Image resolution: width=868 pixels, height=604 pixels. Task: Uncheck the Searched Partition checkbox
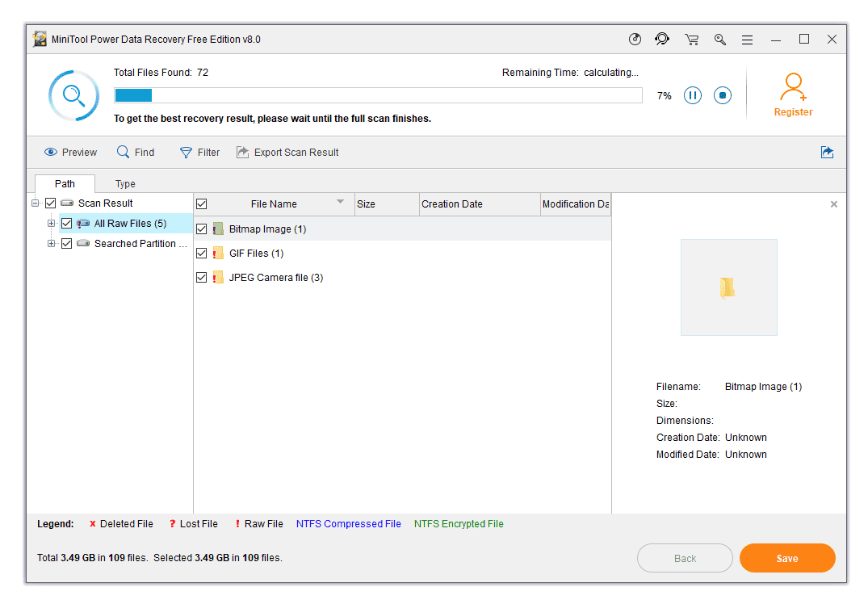(66, 244)
